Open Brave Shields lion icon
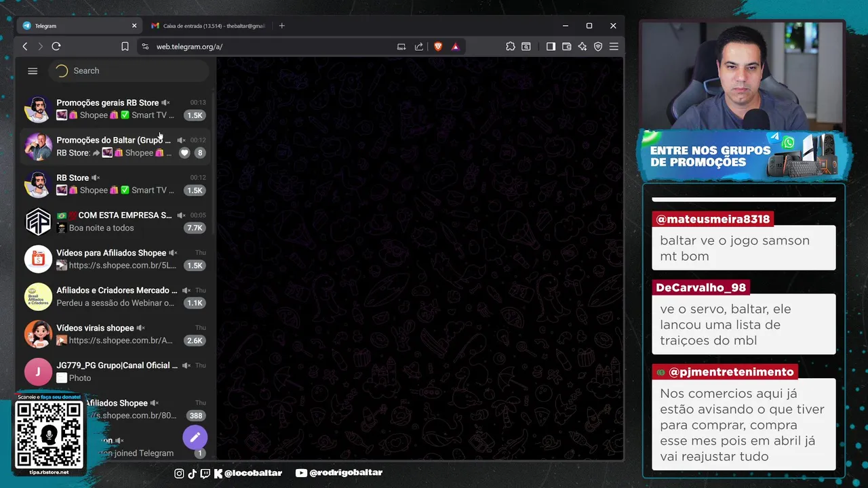Screen dimensions: 868x488 438,47
